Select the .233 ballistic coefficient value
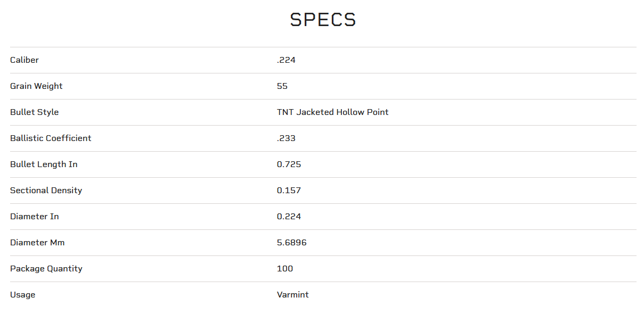Image resolution: width=644 pixels, height=314 pixels. point(286,138)
